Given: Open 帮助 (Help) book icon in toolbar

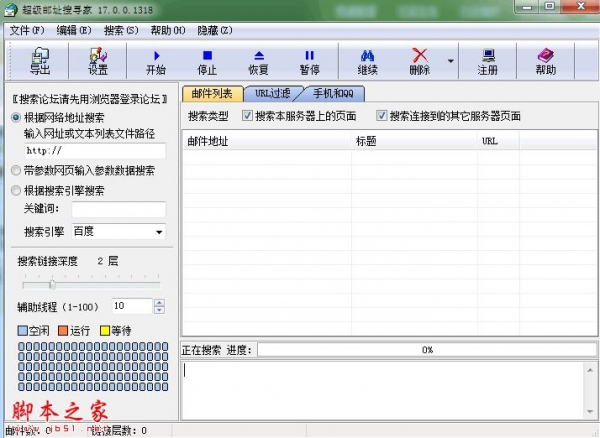Looking at the screenshot, I should 545,61.
